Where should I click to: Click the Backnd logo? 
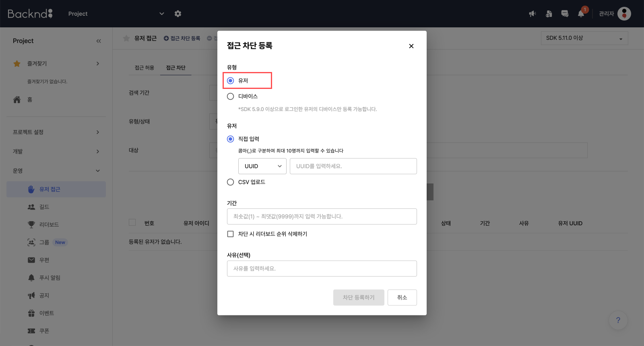pyautogui.click(x=30, y=14)
